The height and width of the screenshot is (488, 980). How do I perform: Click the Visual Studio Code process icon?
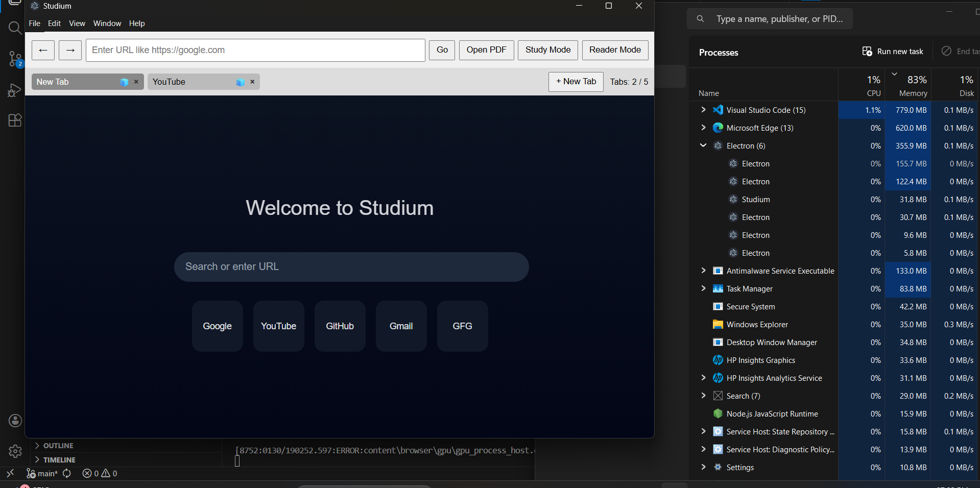click(x=718, y=110)
